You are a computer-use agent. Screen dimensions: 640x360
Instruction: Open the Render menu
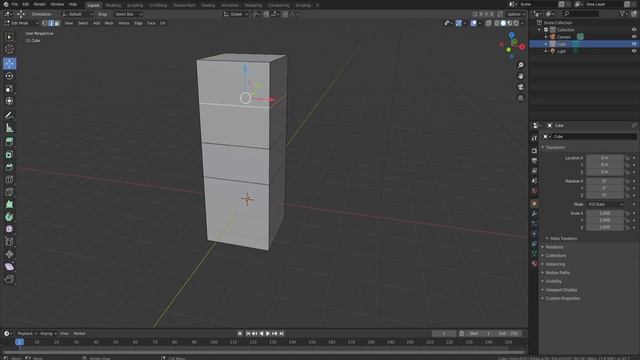pos(40,4)
